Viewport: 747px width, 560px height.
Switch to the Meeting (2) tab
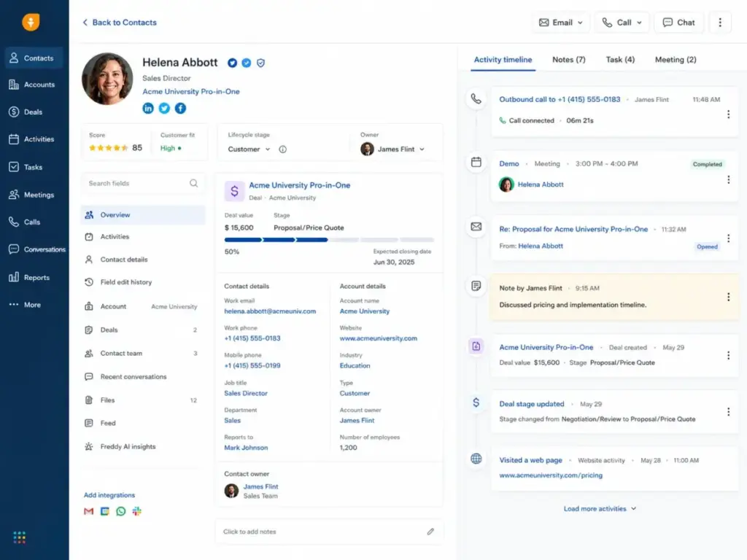676,60
